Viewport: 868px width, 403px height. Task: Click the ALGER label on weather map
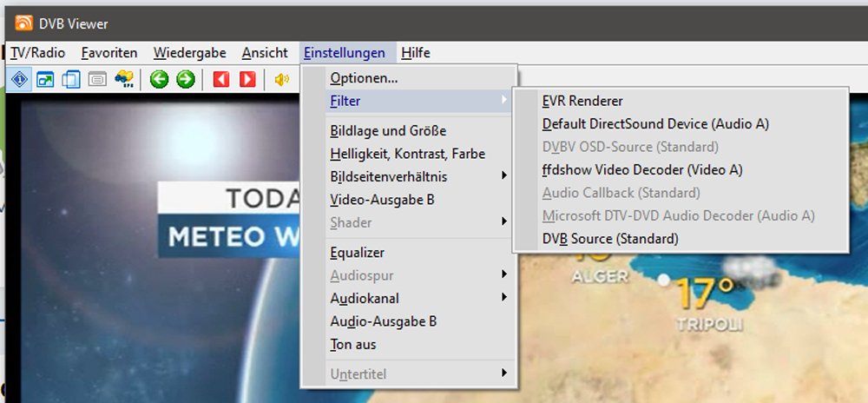tap(600, 277)
